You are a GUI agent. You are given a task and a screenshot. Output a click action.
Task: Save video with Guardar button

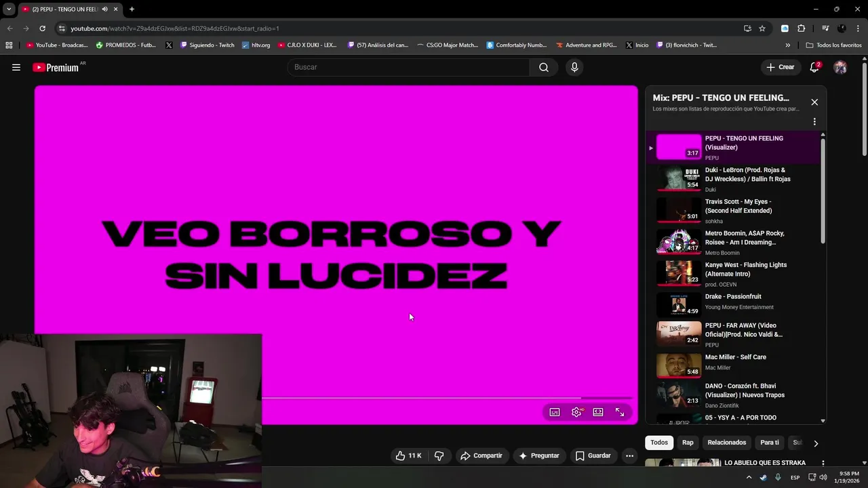[x=593, y=456]
